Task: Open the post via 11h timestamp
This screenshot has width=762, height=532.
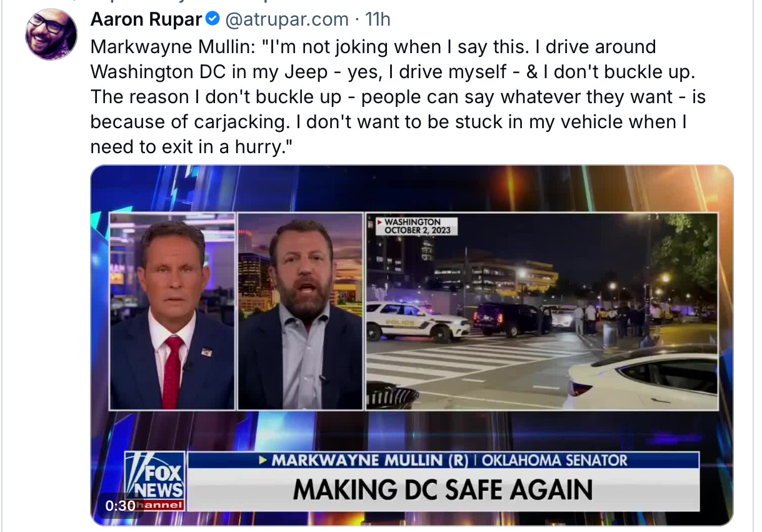Action: 378,20
